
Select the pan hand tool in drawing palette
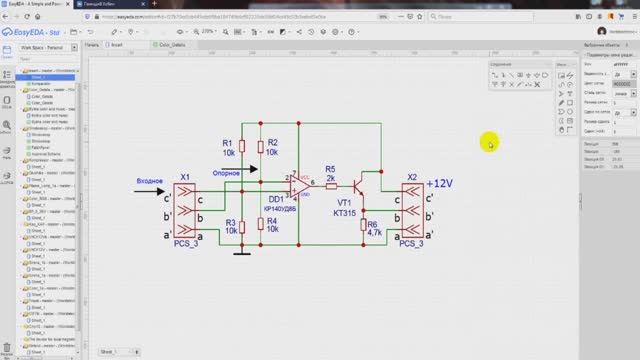561,130
